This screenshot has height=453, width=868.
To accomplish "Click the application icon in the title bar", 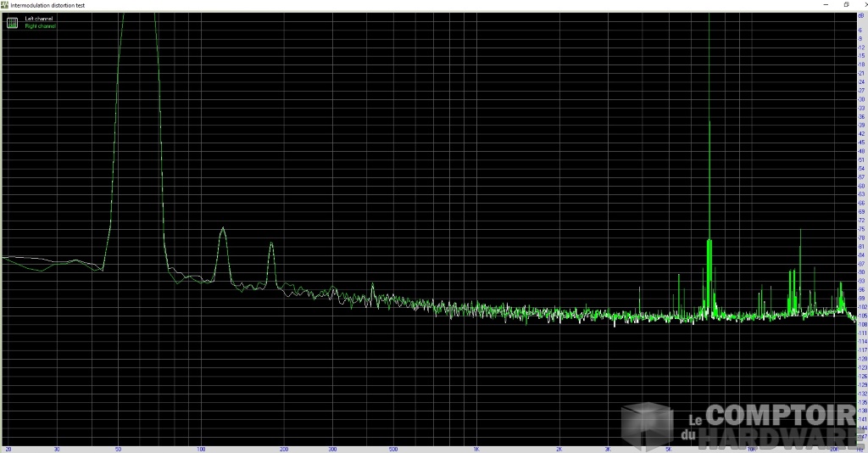I will click(4, 4).
